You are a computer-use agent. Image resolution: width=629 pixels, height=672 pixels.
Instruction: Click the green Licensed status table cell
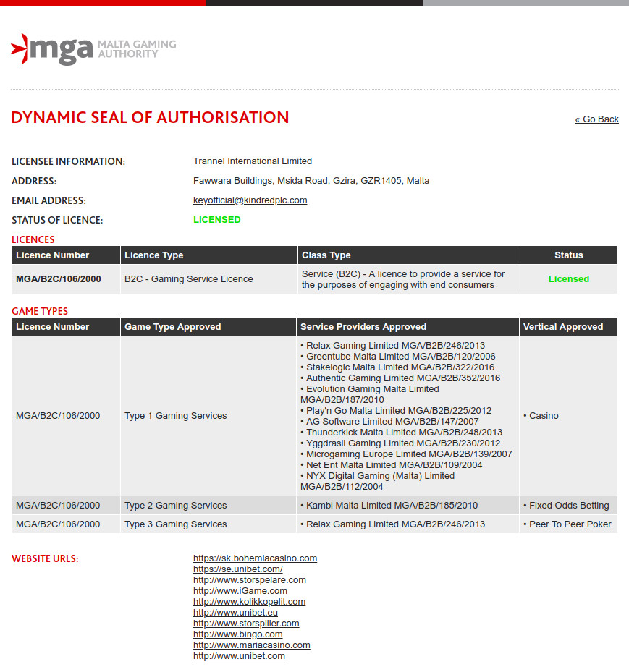(x=568, y=279)
